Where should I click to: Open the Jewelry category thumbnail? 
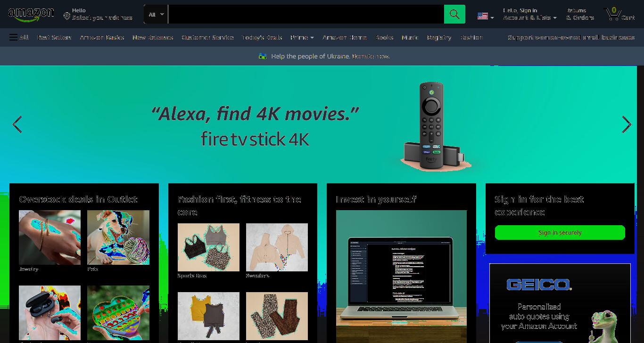pos(50,237)
